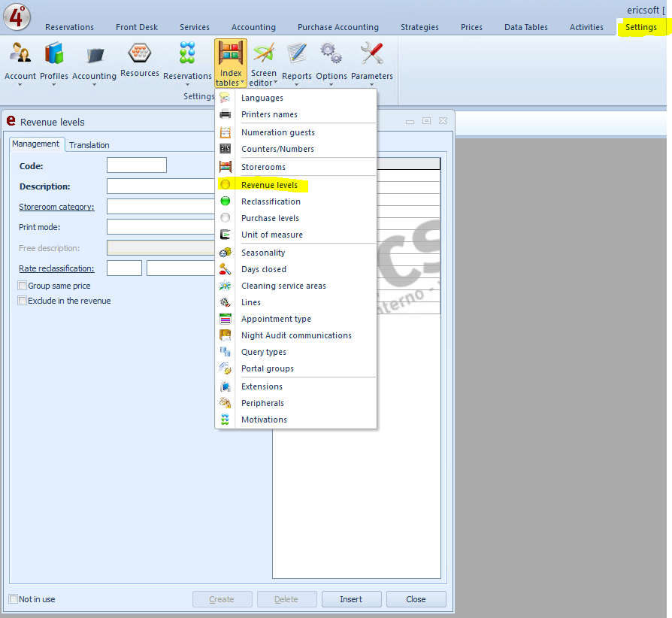Click the green Reclassification circle icon
This screenshot has width=672, height=618.
(225, 201)
